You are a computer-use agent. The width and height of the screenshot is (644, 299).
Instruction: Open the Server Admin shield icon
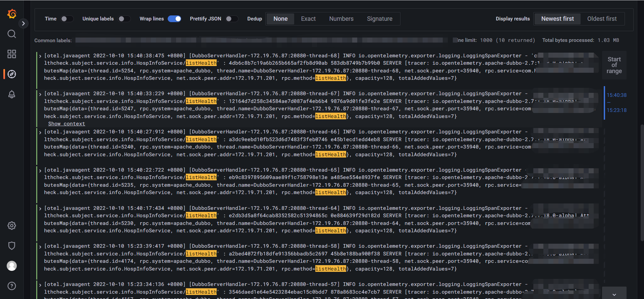tap(12, 246)
